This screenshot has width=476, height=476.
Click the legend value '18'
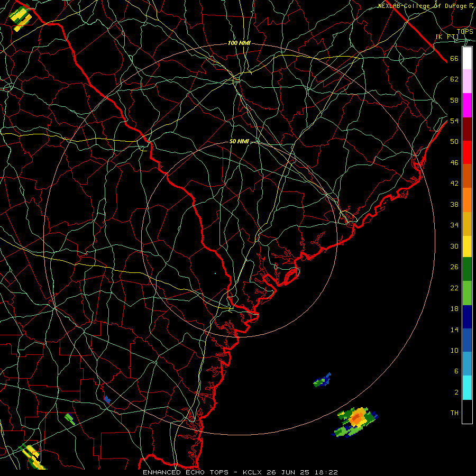point(454,309)
